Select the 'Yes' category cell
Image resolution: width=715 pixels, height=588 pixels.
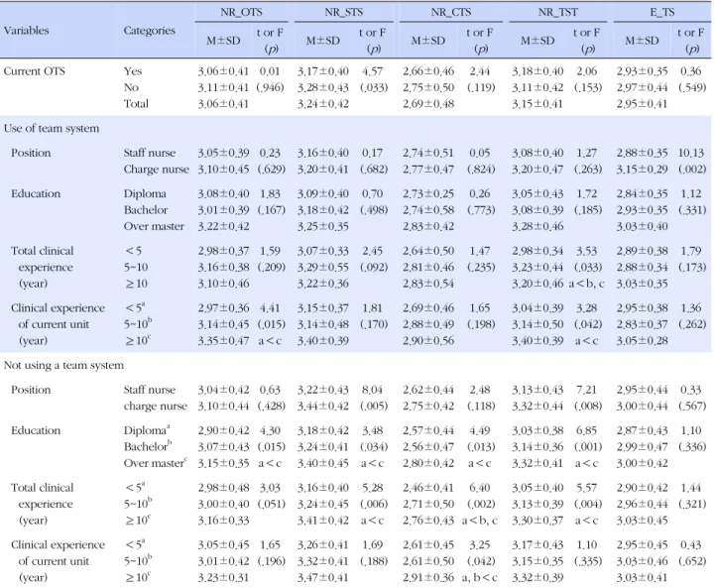point(133,71)
